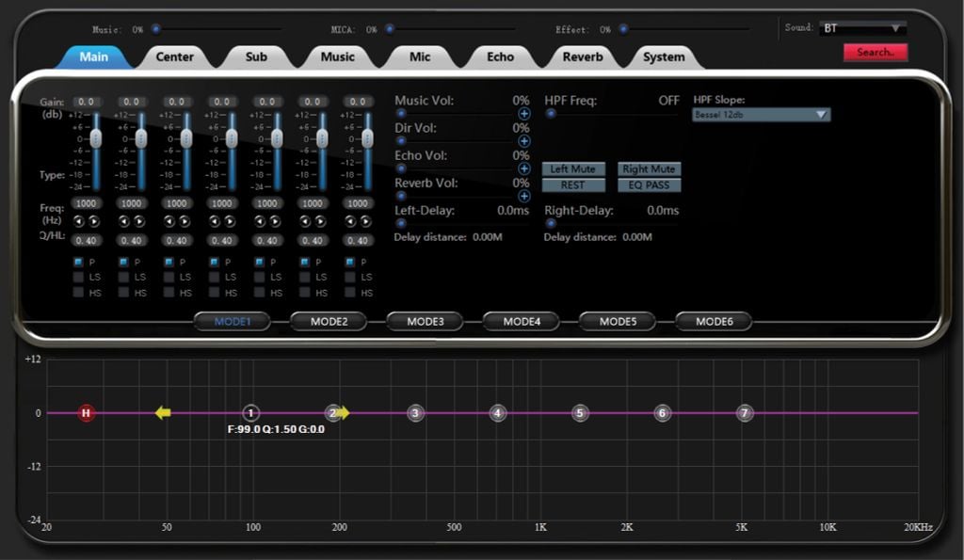
Task: Enable the LS checkbox for EQ band 5
Action: click(x=260, y=278)
